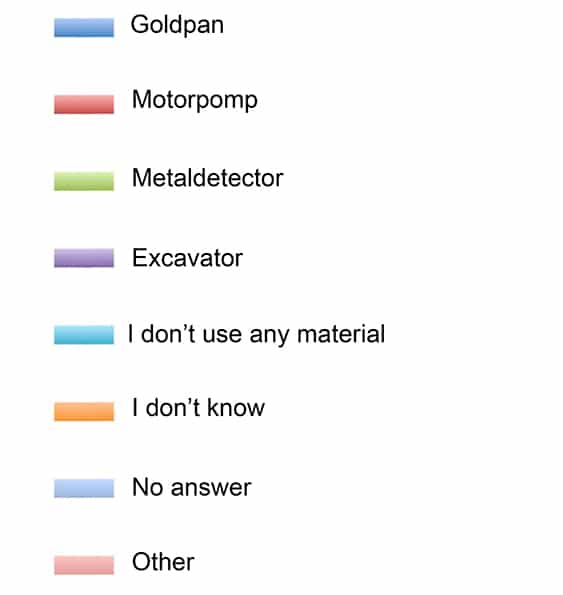The height and width of the screenshot is (595, 563).
Task: Pick the pink Other color swatch
Action: pos(84,565)
